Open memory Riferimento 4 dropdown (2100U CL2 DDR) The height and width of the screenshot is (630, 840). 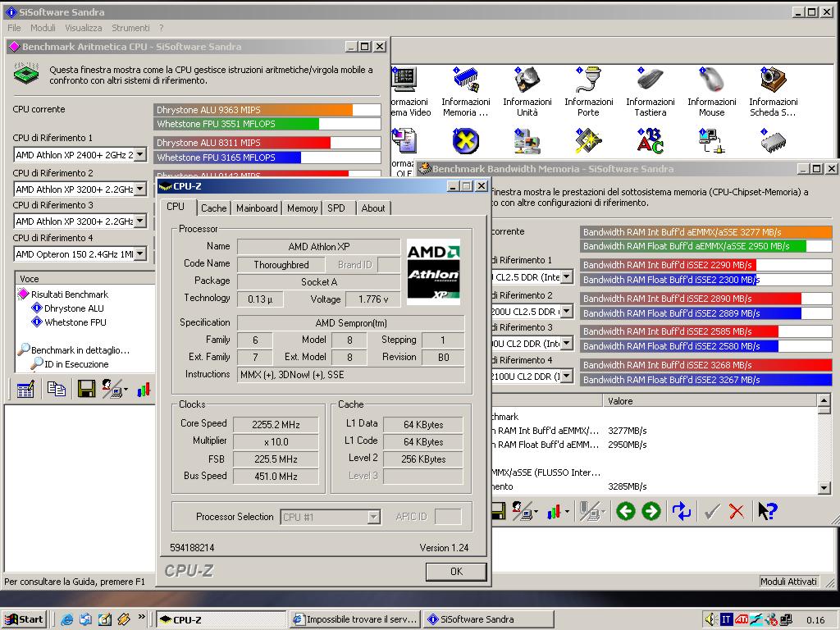(x=567, y=377)
